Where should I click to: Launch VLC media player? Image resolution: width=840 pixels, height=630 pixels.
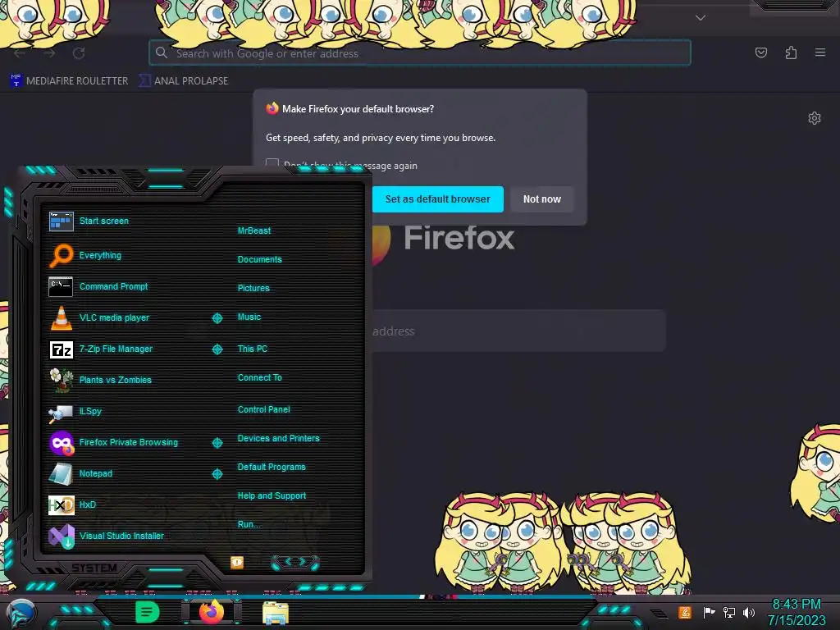coord(114,317)
